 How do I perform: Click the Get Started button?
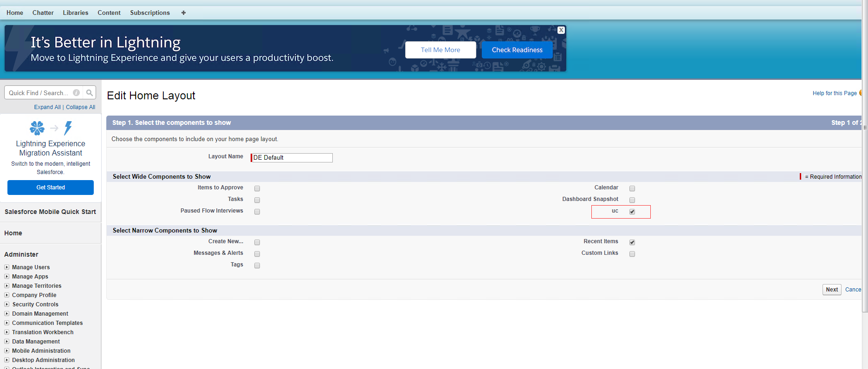pyautogui.click(x=51, y=188)
